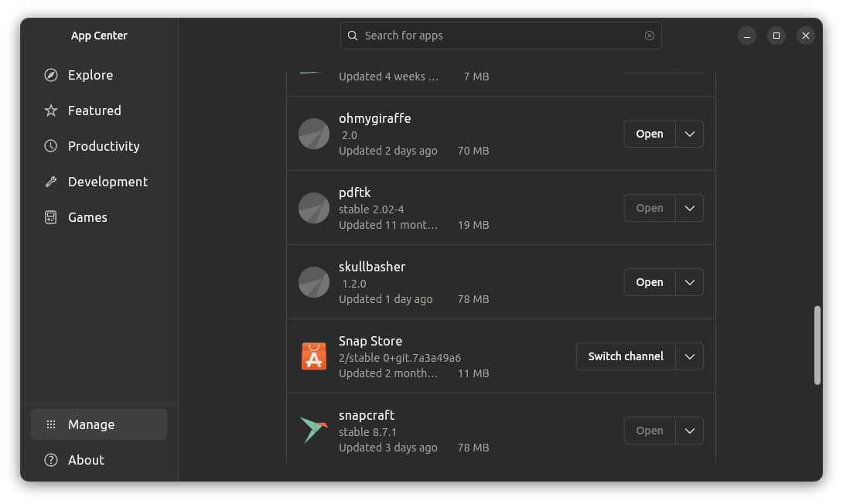Click the Snap Store orange bag icon

314,356
